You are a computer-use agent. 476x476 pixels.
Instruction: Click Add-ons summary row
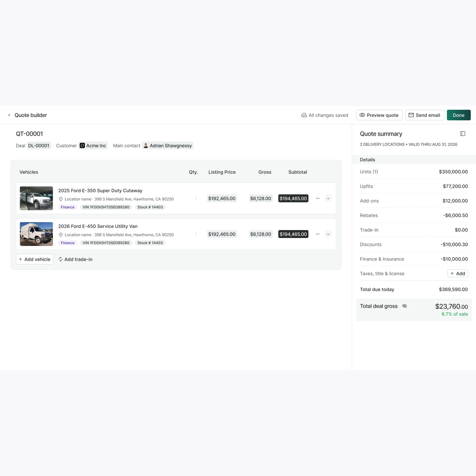coord(414,201)
